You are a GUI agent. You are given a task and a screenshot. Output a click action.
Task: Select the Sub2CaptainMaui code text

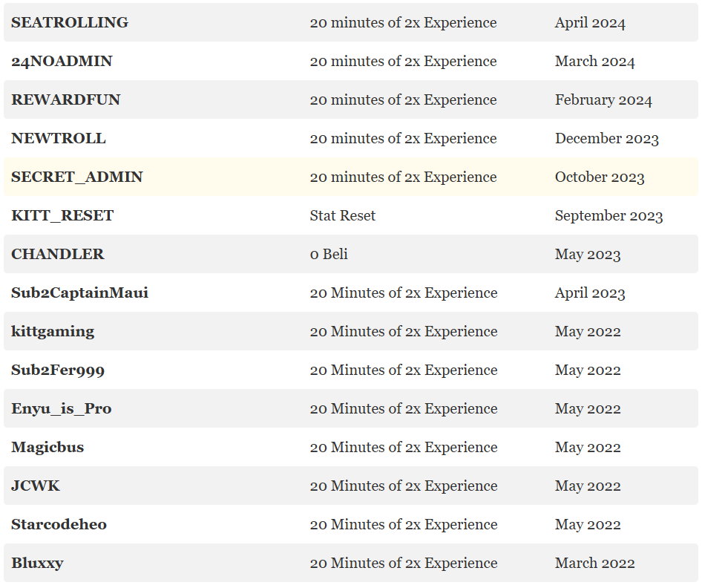pos(79,293)
